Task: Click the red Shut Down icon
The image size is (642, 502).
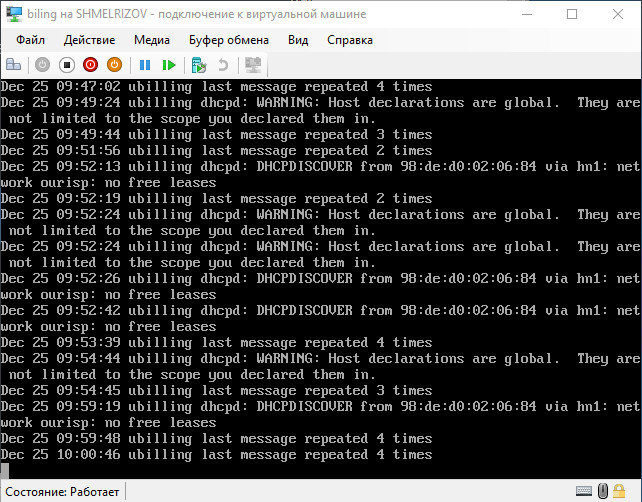Action: pos(90,65)
